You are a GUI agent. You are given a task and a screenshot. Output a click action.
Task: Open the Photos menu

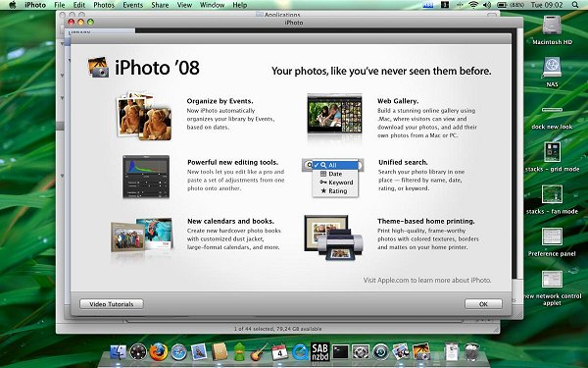(104, 5)
